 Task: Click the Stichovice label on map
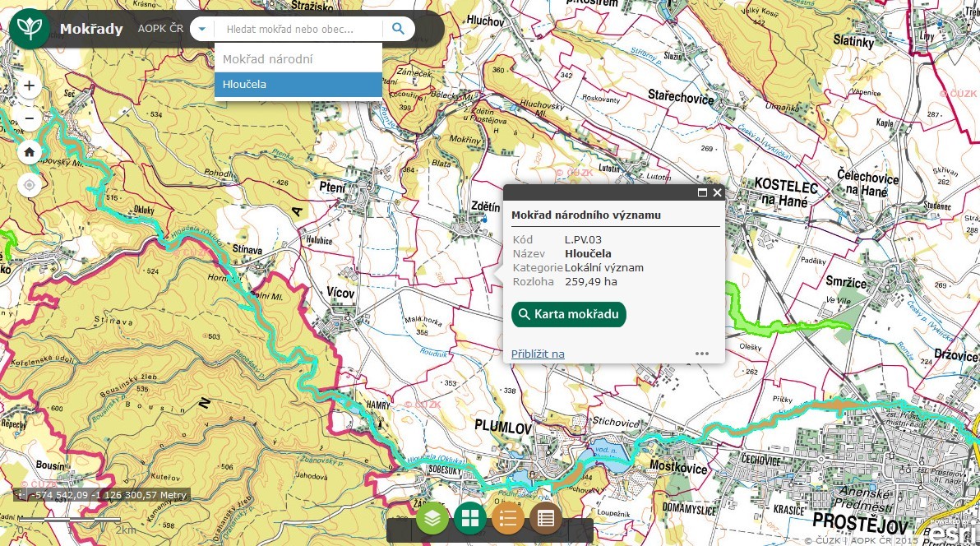615,422
